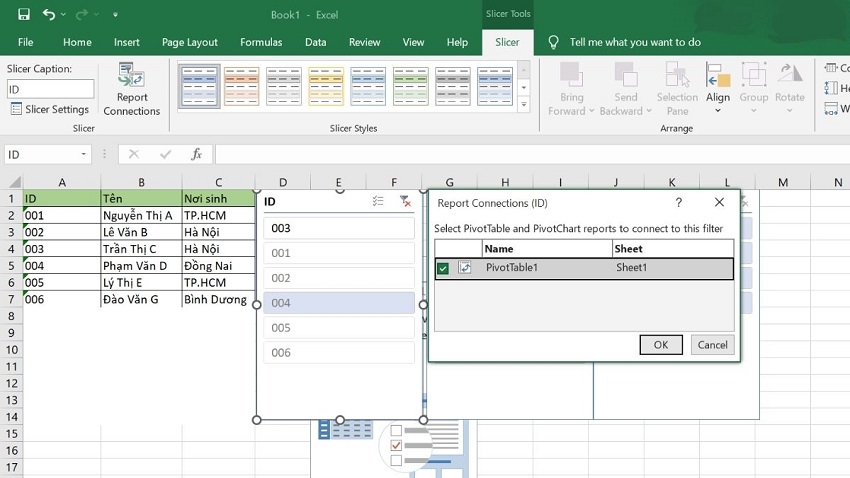Image resolution: width=850 pixels, height=478 pixels.
Task: Toggle Multi-Select icon in ID slicer header
Action: pos(378,202)
